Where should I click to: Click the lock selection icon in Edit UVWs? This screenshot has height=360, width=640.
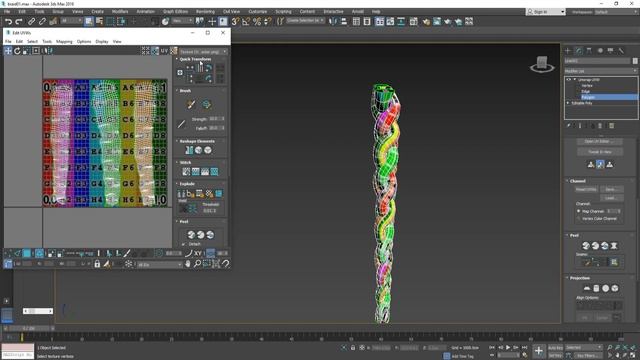pyautogui.click(x=97, y=264)
